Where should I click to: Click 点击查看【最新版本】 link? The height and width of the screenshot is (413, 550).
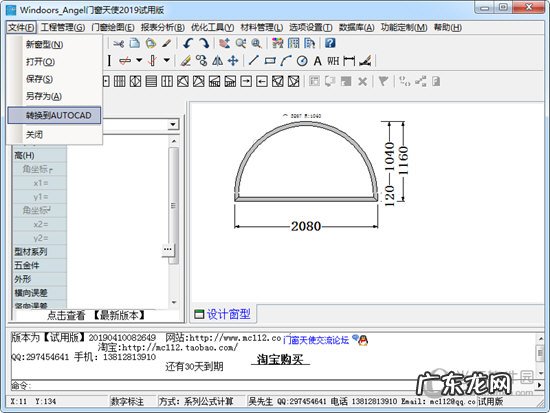click(x=96, y=315)
